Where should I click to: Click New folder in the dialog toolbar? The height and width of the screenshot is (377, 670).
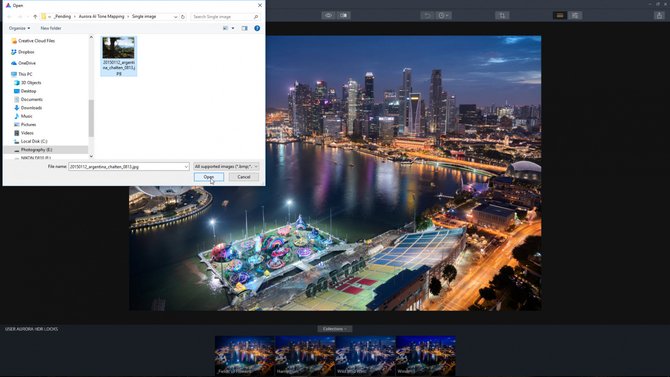tap(51, 28)
